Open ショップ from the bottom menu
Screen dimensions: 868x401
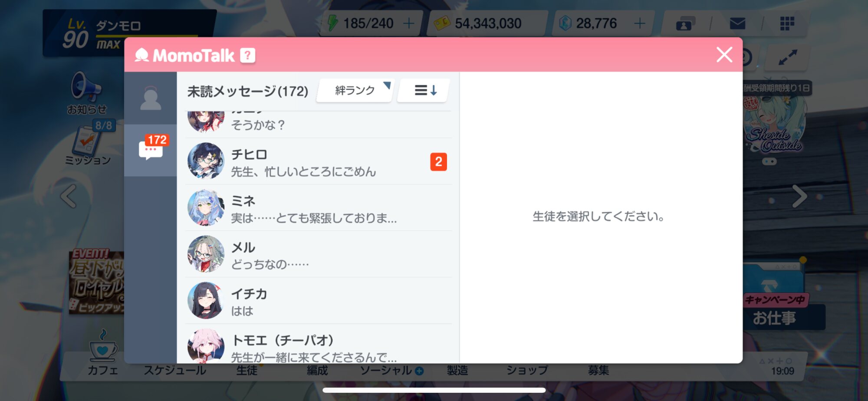527,370
